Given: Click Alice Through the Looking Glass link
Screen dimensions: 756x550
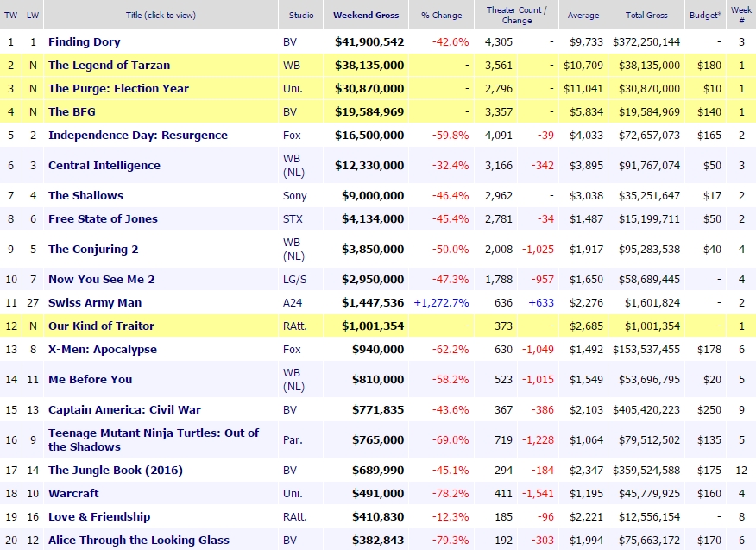Looking at the screenshot, I should click(139, 540).
